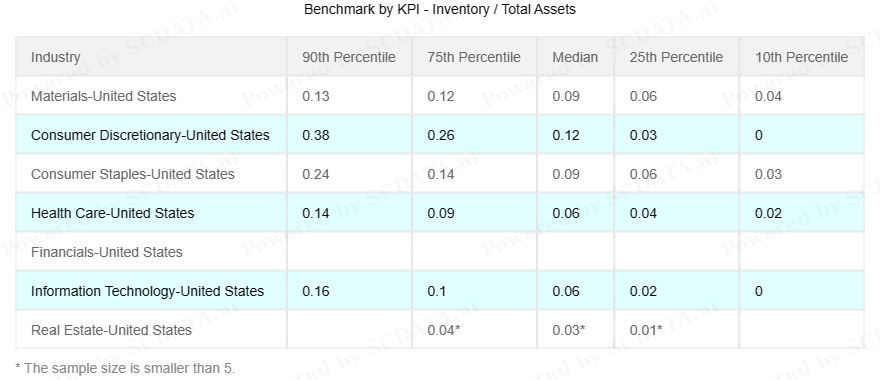The image size is (880, 380).
Task: Select the Health Care-United States row
Action: coord(440,213)
